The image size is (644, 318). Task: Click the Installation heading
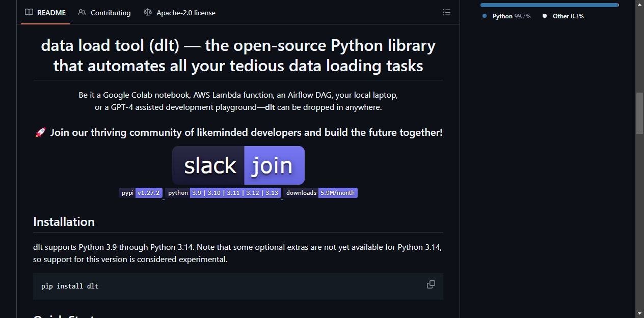tap(64, 222)
